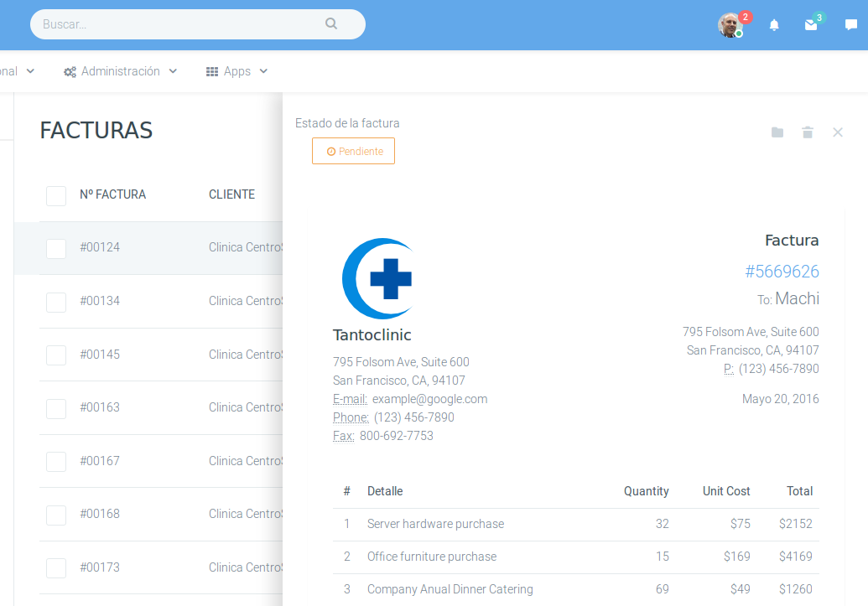The image size is (868, 606).
Task: Sort by the Nº FACTURA column header
Action: [112, 194]
